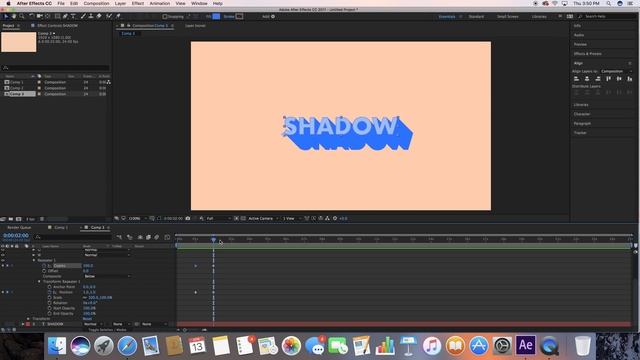Select the Unified Camera tool
Image resolution: width=640 pixels, height=360 pixels.
click(40, 16)
